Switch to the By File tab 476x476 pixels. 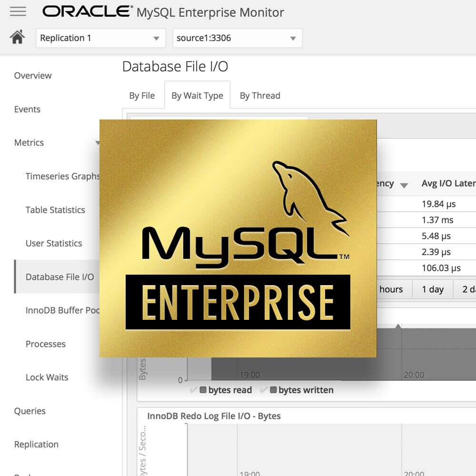(142, 96)
